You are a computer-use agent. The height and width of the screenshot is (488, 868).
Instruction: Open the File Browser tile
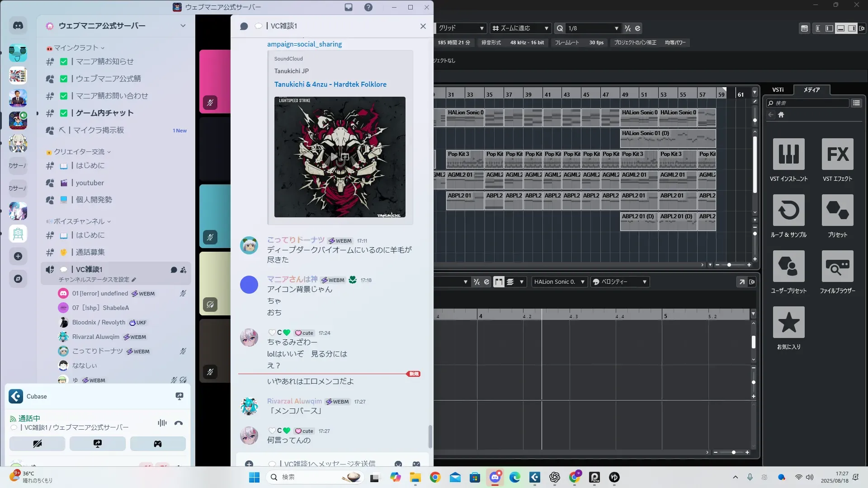pos(837,267)
